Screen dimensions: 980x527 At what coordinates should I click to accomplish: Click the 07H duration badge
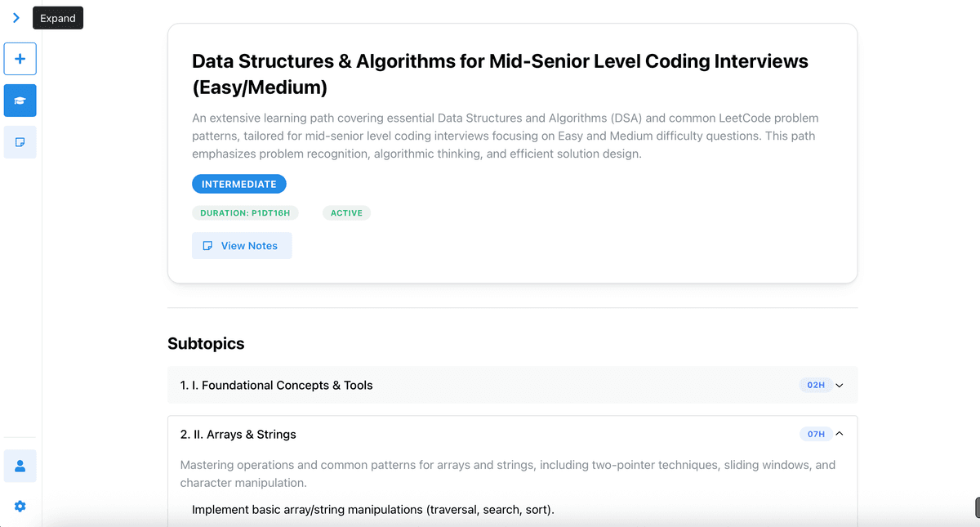coord(815,434)
